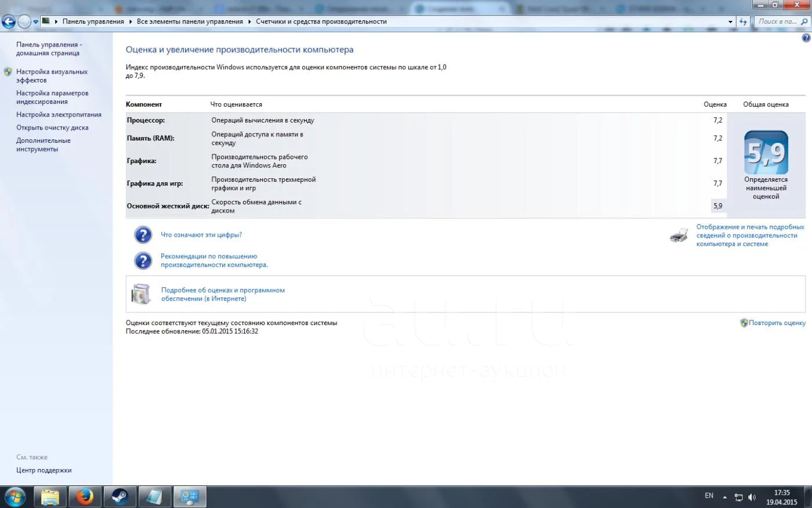Open Настройка электропитания link
Screen dimensions: 812x508
59,115
